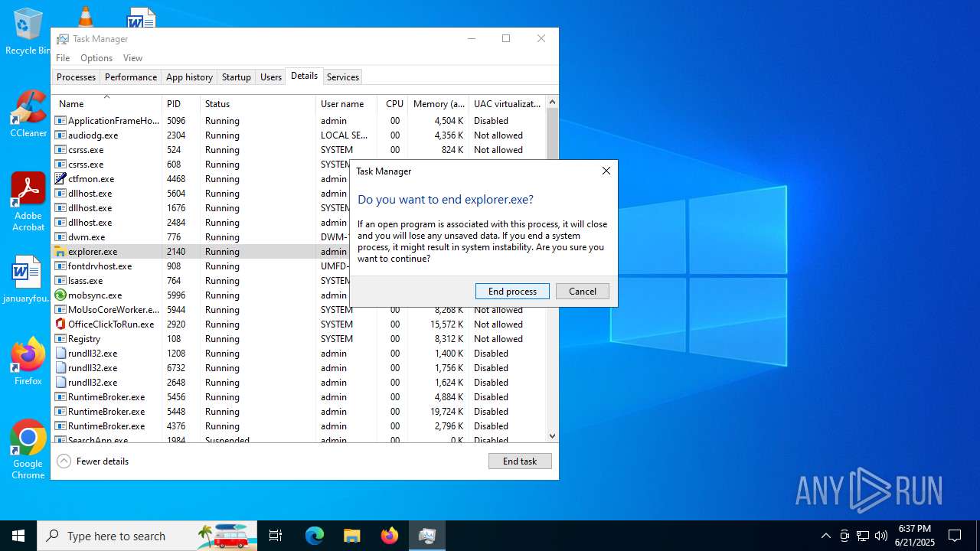Click the audiodg.exe process icon

[x=60, y=135]
